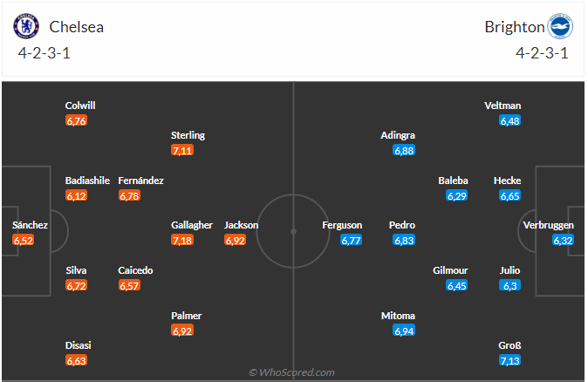Select Gallagher's 7,18 rating badge
This screenshot has height=382, width=588.
182,240
